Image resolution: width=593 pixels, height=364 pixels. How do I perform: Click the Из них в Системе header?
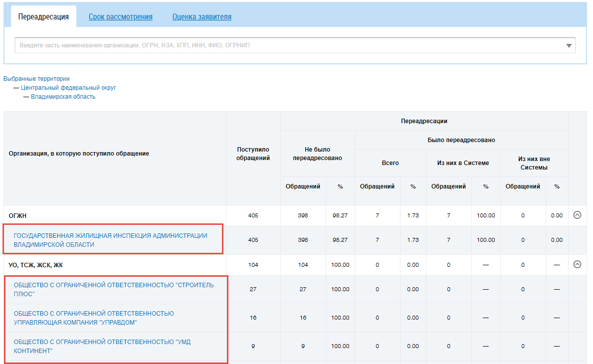click(463, 163)
